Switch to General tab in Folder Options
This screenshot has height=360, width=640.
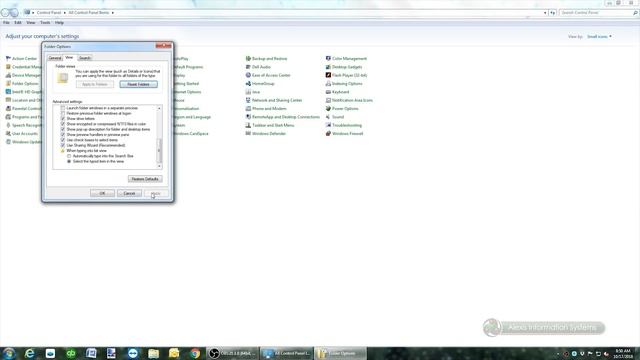[x=55, y=58]
